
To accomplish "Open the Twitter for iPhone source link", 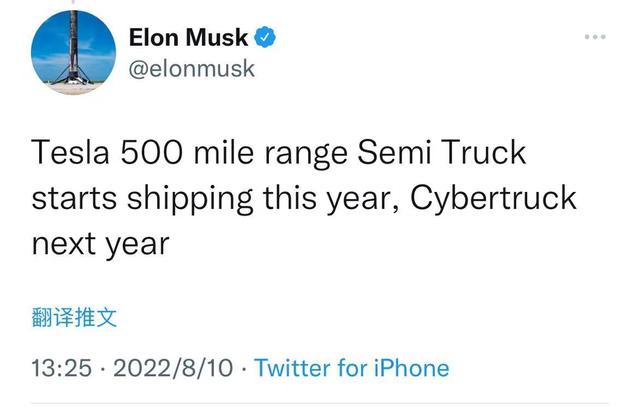I will (x=352, y=368).
